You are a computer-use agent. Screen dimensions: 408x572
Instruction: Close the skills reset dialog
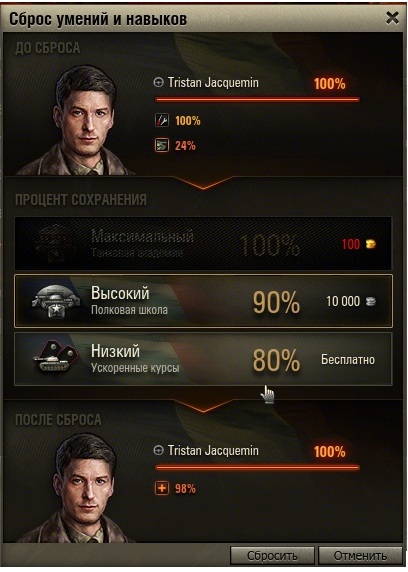point(392,18)
